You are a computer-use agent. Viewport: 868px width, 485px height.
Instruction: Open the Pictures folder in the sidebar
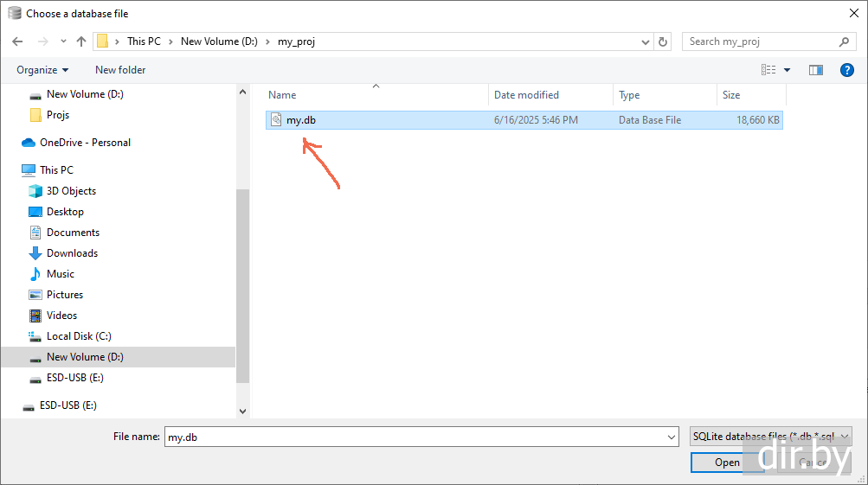tap(65, 294)
